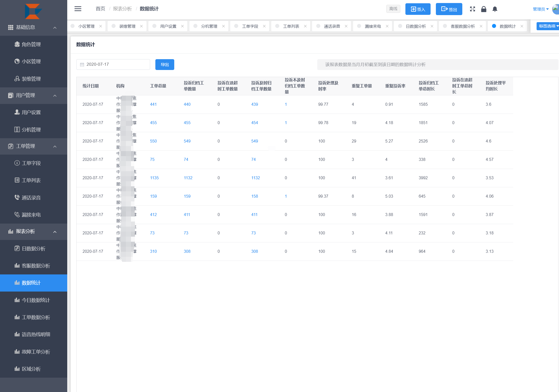Toggle fullscreen mode icon

tap(472, 9)
